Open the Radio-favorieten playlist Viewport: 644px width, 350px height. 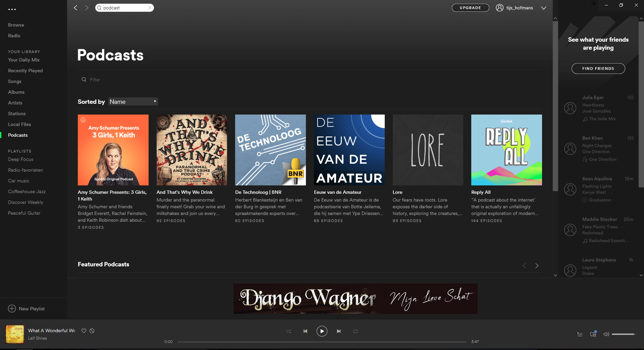tap(25, 170)
